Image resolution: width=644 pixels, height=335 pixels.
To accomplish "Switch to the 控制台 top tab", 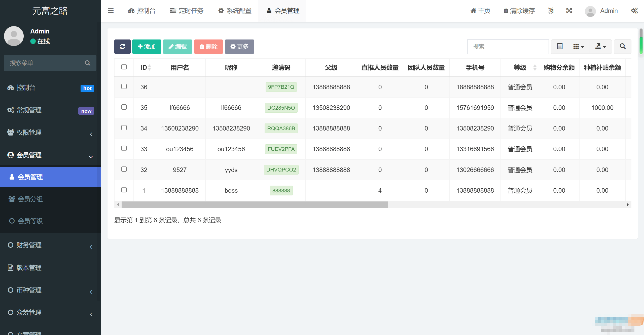I will pyautogui.click(x=142, y=11).
